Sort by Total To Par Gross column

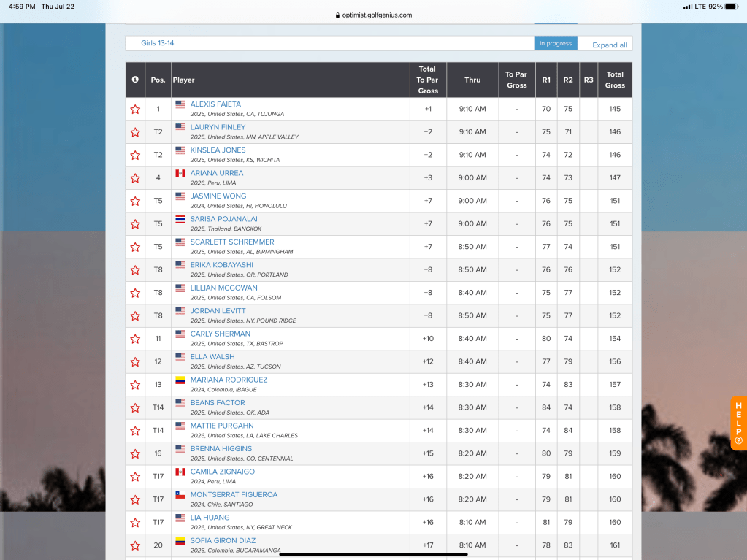pyautogui.click(x=427, y=80)
